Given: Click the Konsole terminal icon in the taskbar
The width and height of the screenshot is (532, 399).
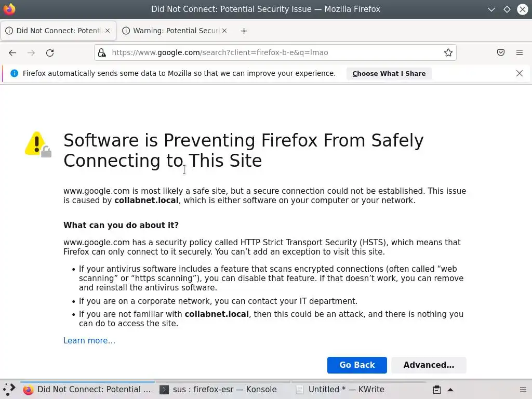Looking at the screenshot, I should coord(164,390).
